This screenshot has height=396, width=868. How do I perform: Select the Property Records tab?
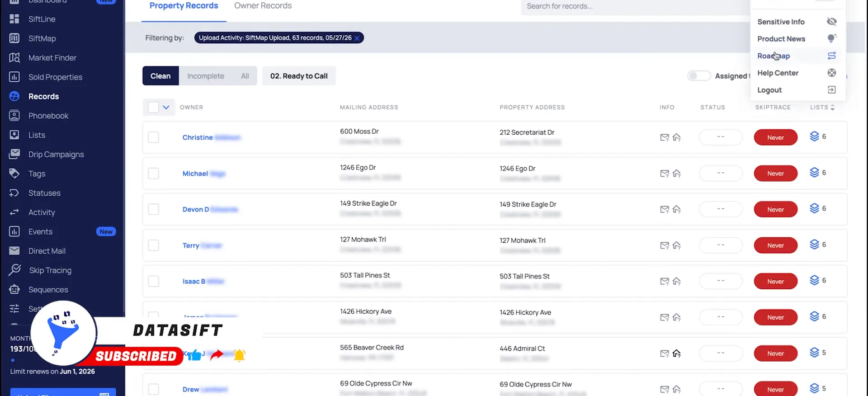click(x=184, y=6)
